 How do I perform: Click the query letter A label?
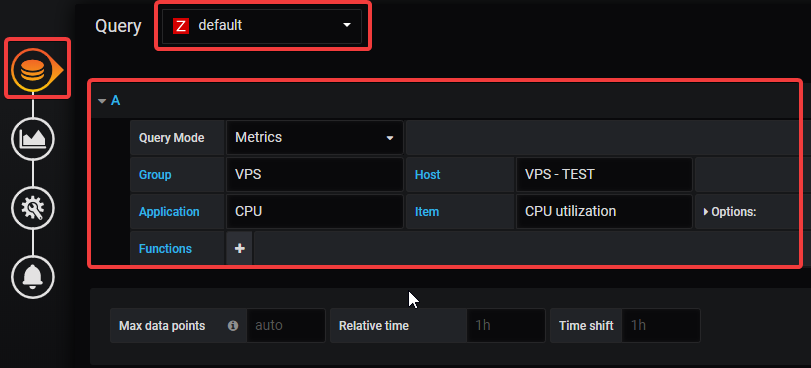[116, 100]
